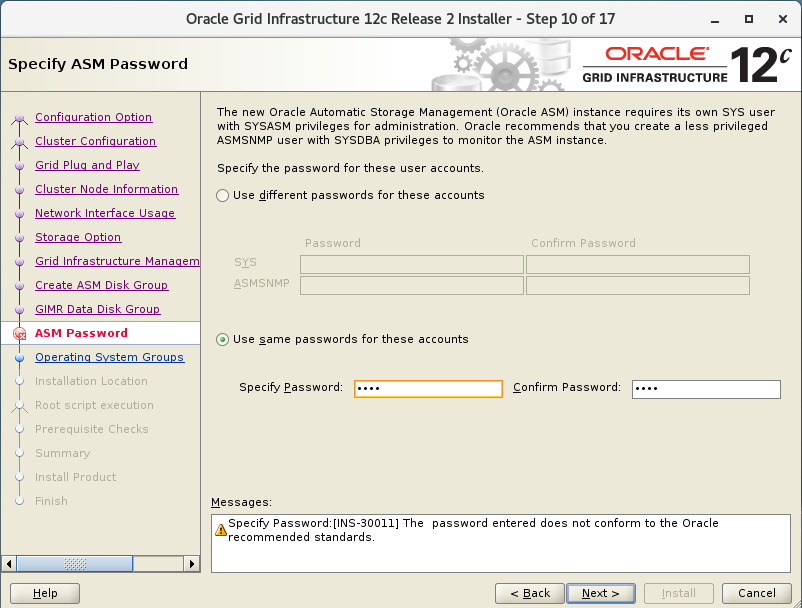Image resolution: width=802 pixels, height=608 pixels.
Task: Open Cluster Node Information step
Action: [106, 189]
